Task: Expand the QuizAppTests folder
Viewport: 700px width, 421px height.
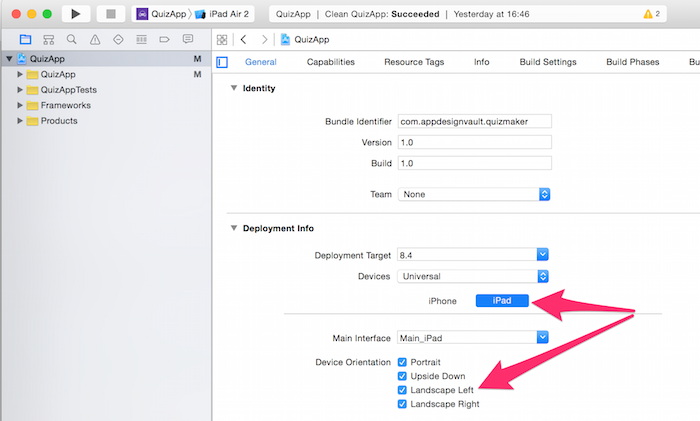Action: point(20,90)
